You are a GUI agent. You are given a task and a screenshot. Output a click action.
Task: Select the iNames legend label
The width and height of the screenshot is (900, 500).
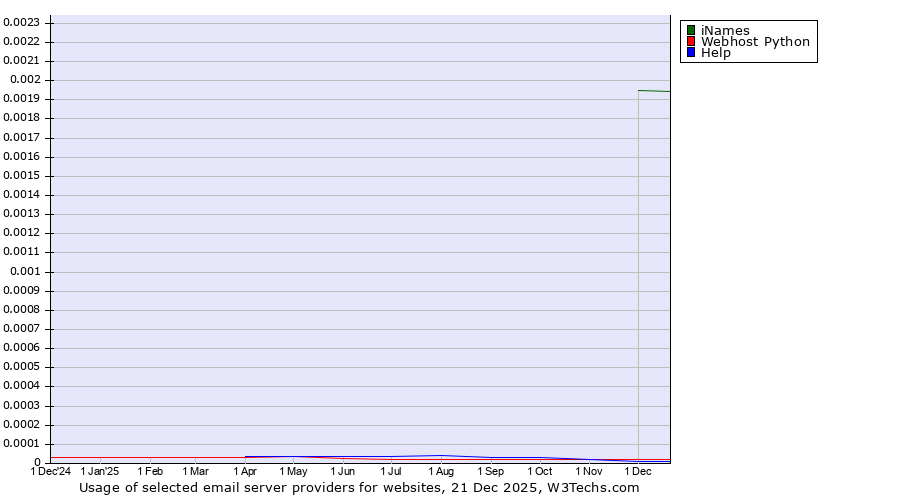tap(725, 30)
